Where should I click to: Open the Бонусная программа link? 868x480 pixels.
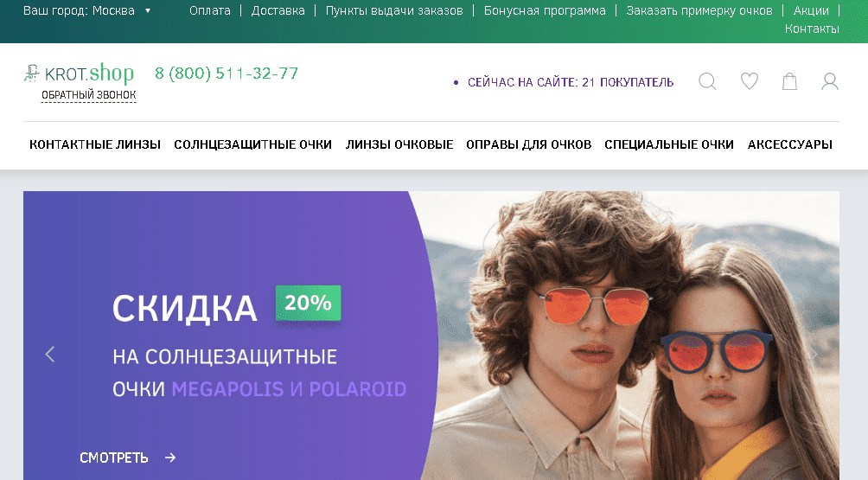click(545, 10)
